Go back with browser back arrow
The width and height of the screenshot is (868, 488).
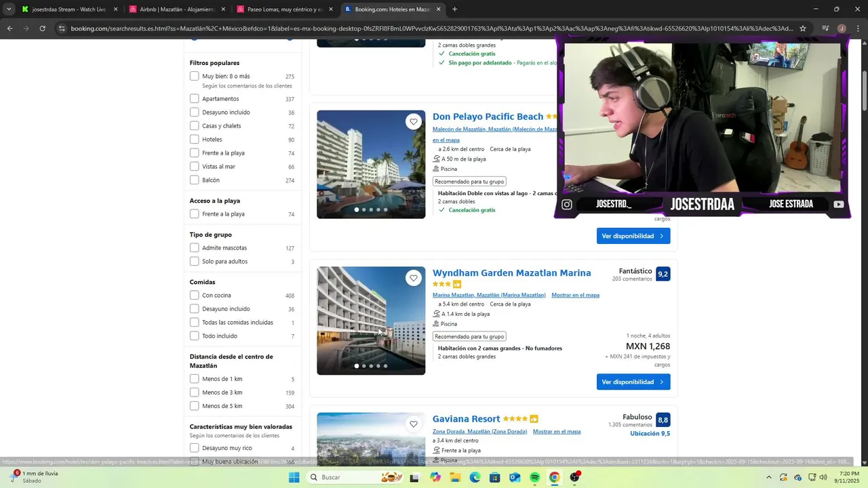[x=9, y=28]
